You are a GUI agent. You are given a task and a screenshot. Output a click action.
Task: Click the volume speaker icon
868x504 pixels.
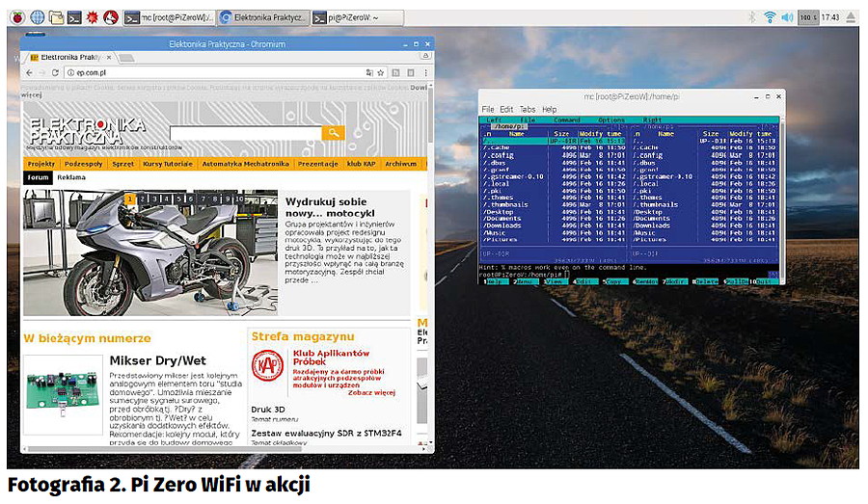[x=787, y=17]
